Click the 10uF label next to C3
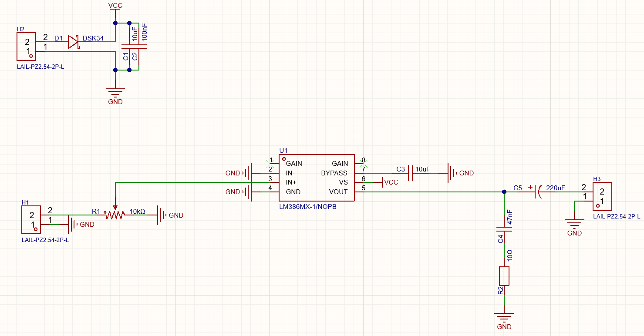The image size is (644, 336). click(x=423, y=169)
